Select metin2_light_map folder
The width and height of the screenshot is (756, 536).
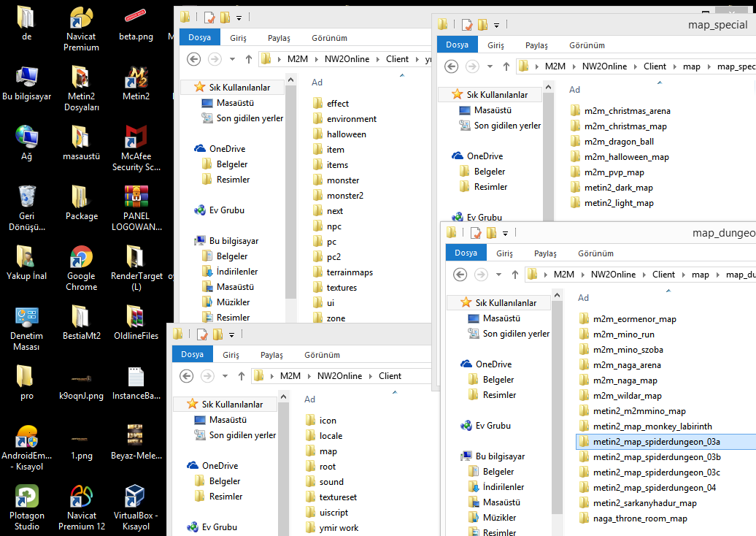click(619, 203)
